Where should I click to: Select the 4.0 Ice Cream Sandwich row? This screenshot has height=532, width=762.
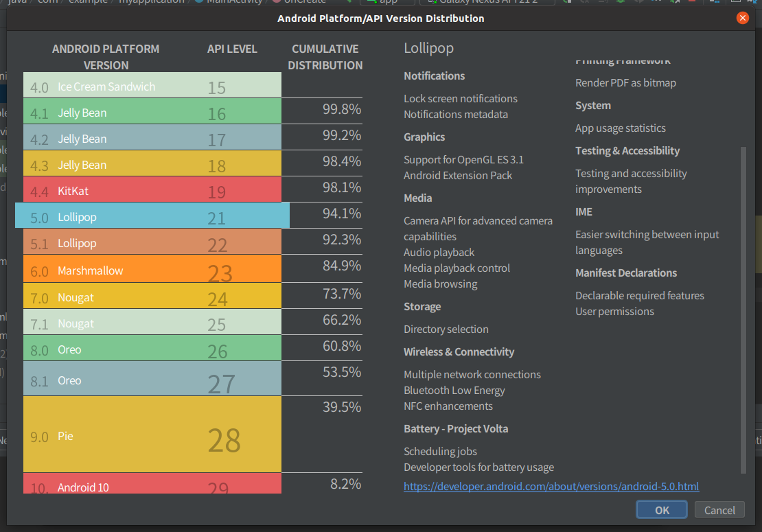pos(152,85)
